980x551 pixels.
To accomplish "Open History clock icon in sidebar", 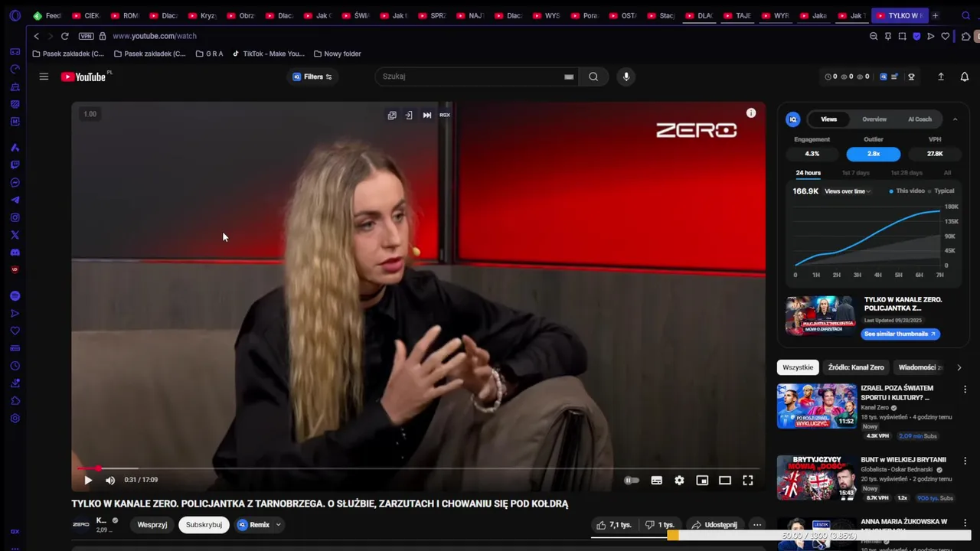I will [15, 366].
